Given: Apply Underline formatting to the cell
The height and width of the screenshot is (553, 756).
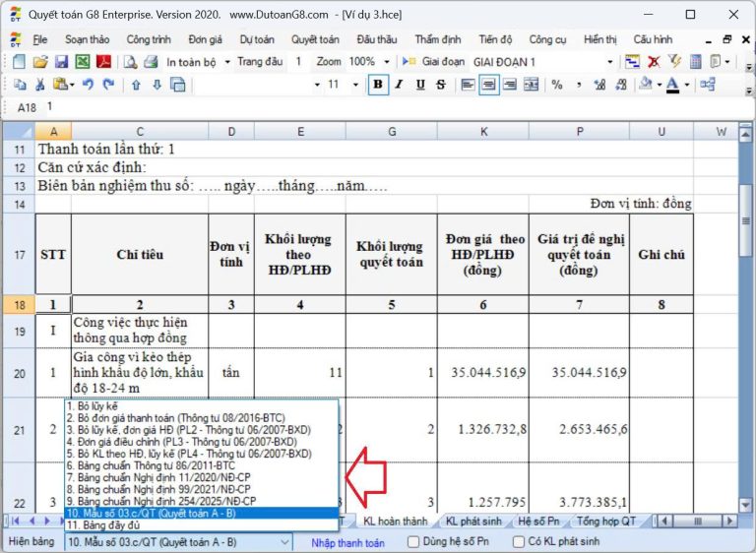Looking at the screenshot, I should (420, 85).
